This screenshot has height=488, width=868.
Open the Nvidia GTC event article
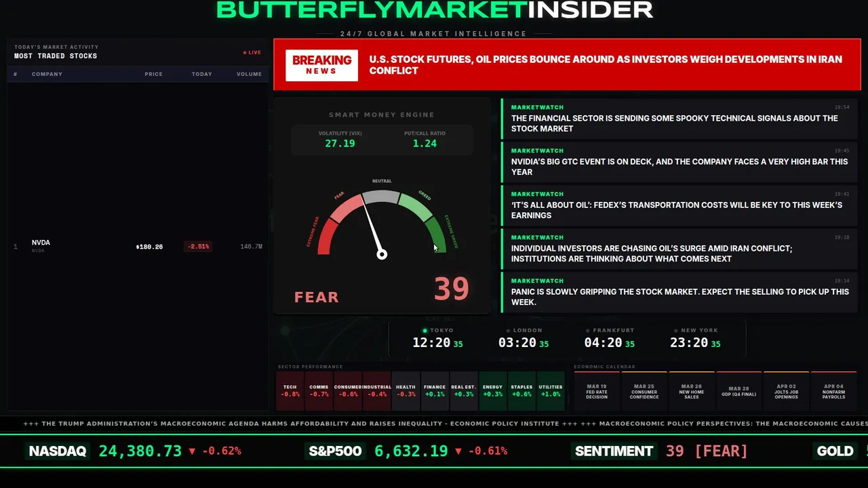[x=679, y=162]
